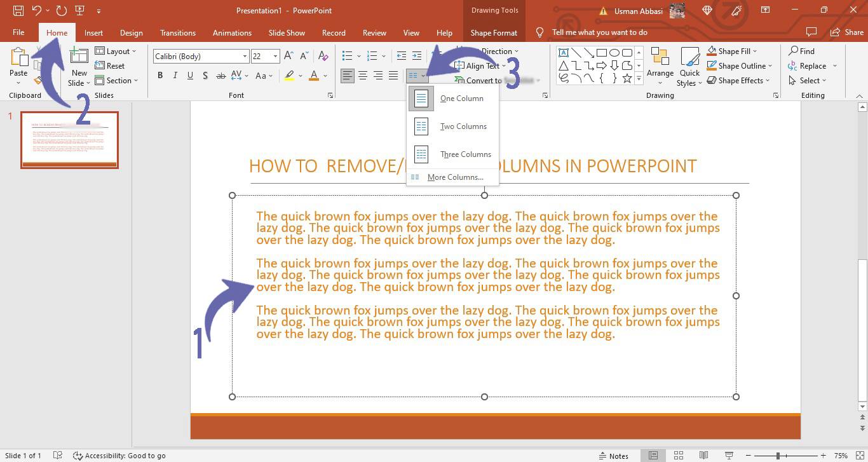Screen dimensions: 868x462
Task: Decrease list indent level
Action: coord(402,56)
